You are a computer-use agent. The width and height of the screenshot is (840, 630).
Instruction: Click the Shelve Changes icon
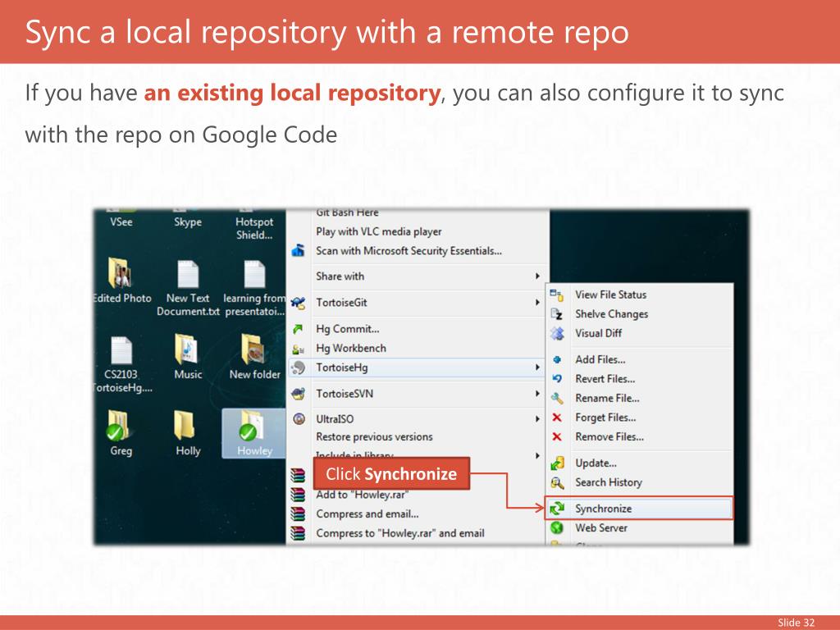click(x=557, y=314)
